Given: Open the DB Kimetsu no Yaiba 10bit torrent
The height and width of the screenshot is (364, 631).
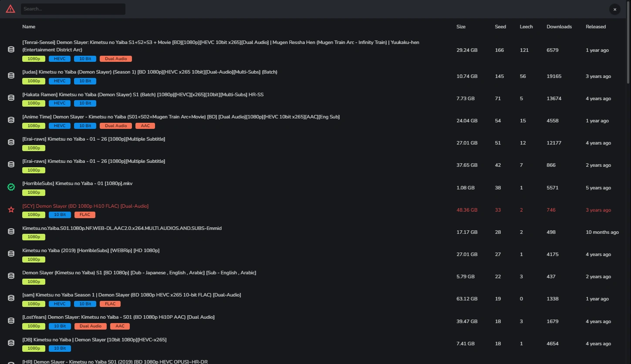Looking at the screenshot, I should [94, 340].
